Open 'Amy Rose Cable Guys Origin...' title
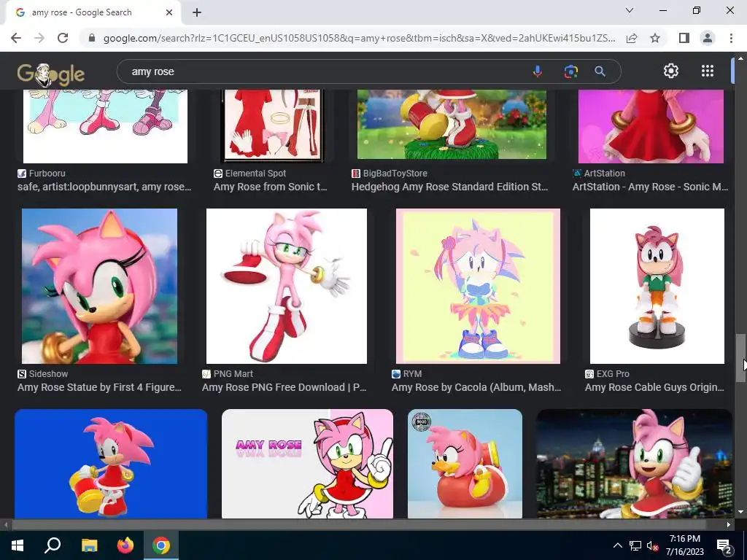Screen dimensions: 747x560 pyautogui.click(x=654, y=387)
